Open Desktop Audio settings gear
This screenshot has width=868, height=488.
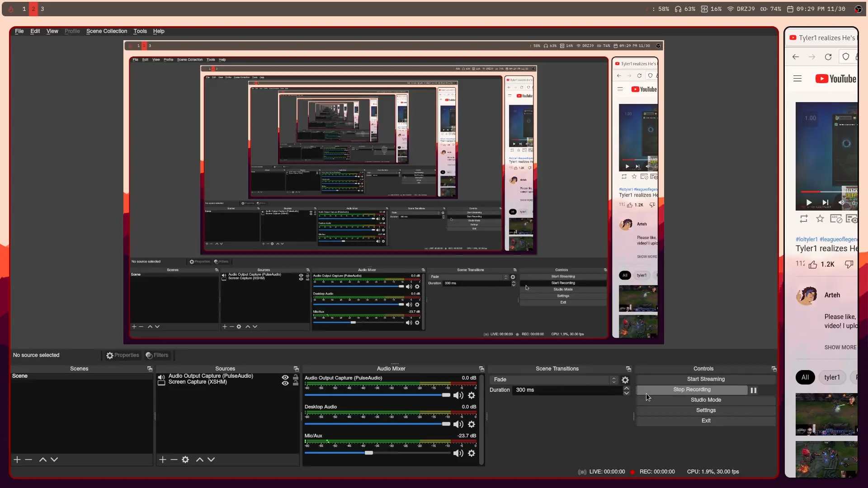472,424
